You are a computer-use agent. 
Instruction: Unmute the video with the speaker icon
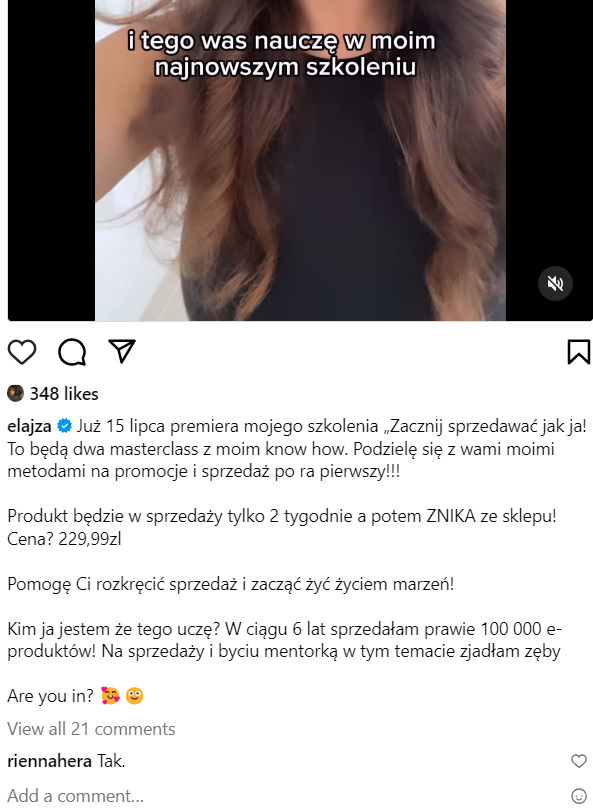[x=555, y=283]
